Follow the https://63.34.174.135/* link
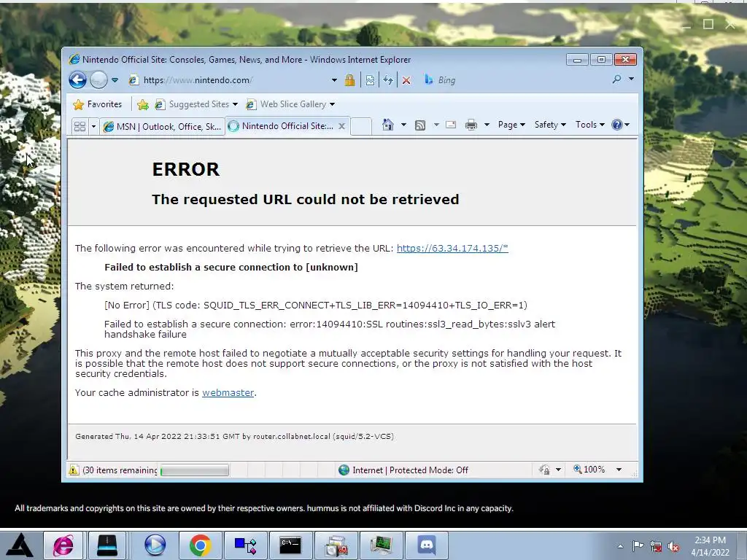 click(452, 248)
